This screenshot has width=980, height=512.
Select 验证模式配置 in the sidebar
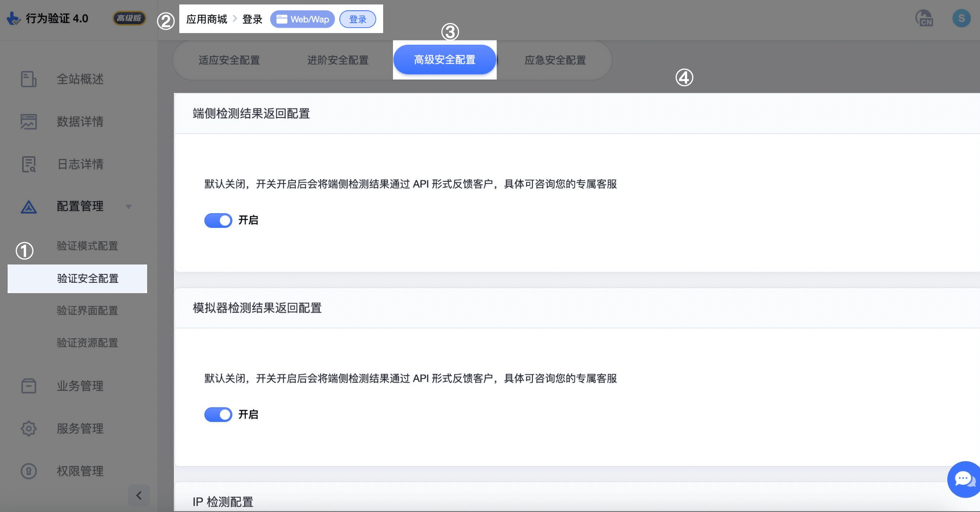[87, 246]
